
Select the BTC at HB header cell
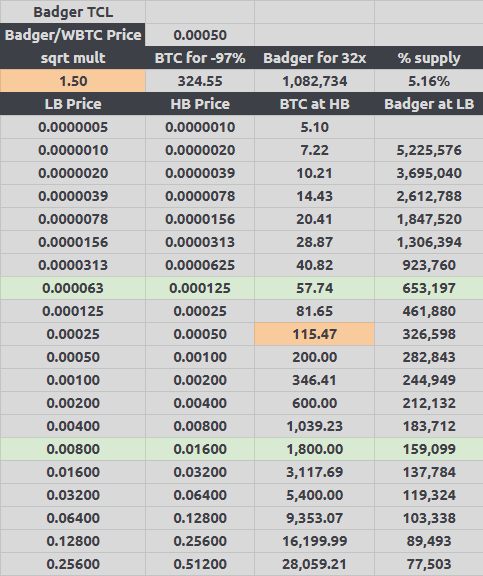pyautogui.click(x=314, y=104)
